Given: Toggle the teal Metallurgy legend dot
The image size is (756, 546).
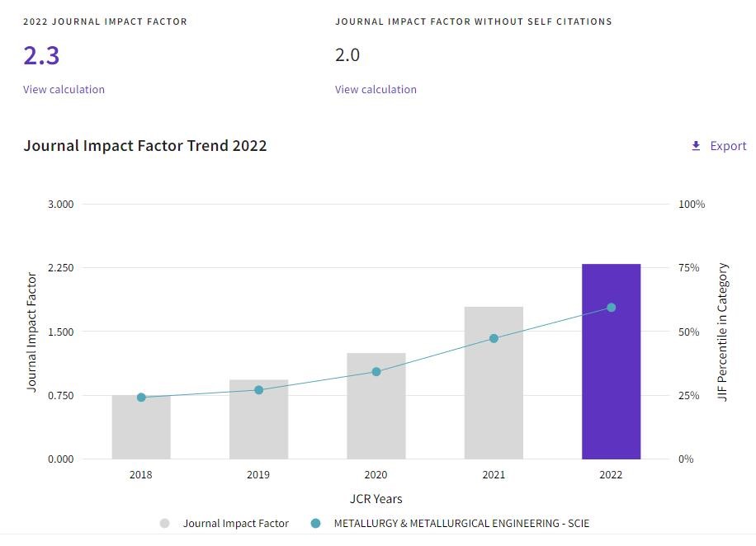Looking at the screenshot, I should point(315,523).
